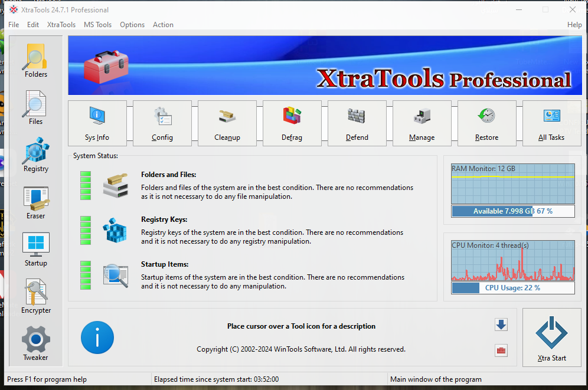The image size is (588, 390).
Task: Click the Folders and Files green status indicator
Action: pos(86,185)
